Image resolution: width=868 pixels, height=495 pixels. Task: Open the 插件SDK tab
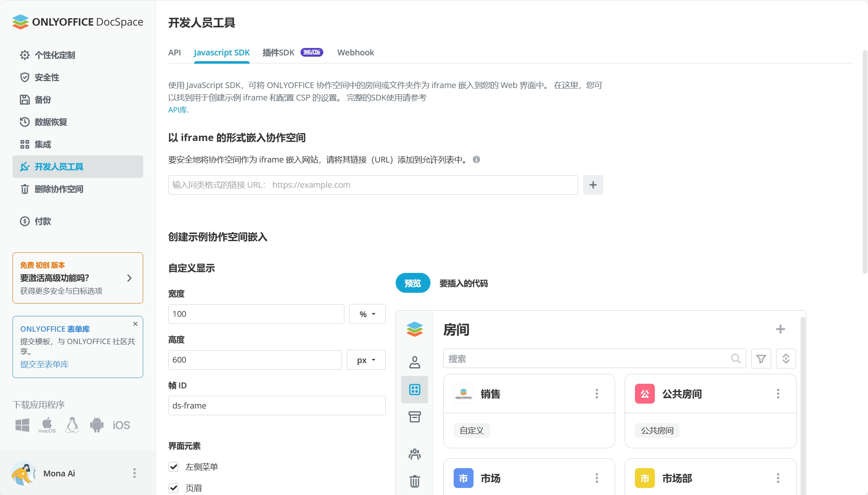pos(278,53)
